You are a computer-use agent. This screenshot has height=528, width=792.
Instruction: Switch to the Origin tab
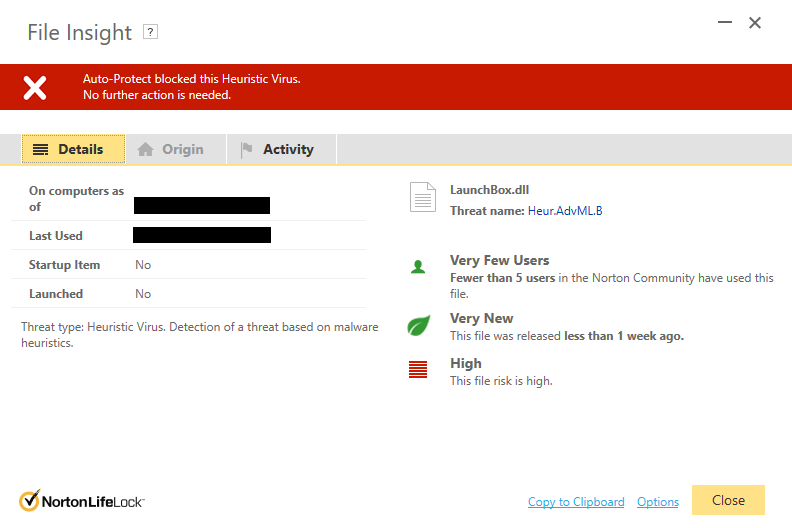click(175, 150)
